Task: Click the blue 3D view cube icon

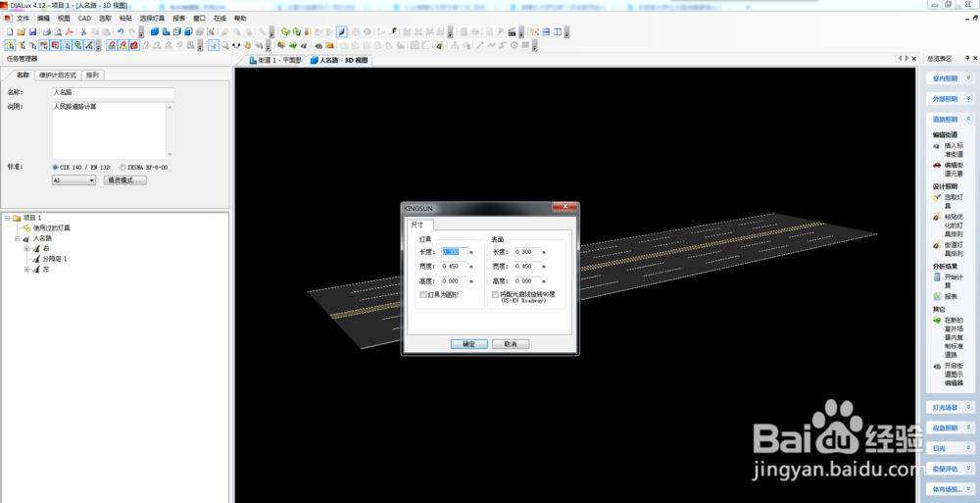Action: coord(155,32)
